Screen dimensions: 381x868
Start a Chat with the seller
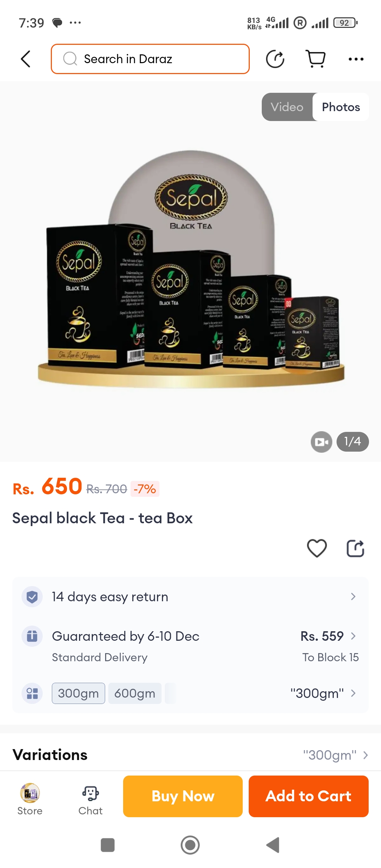pos(91,800)
